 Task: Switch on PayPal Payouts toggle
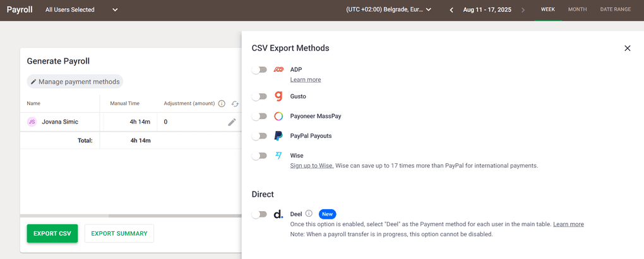[x=259, y=136]
